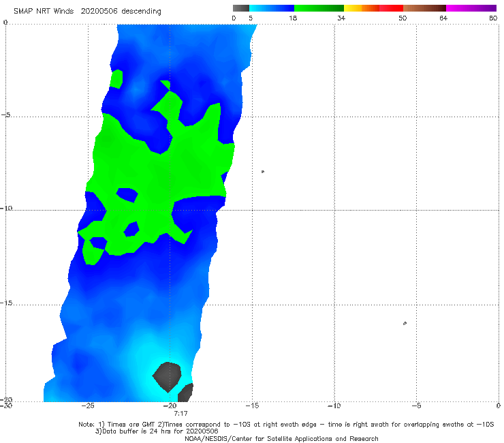This screenshot has width=504, height=443.
Task: Click the smaller gray patch at the swath's bottom edge
Action: (x=186, y=393)
